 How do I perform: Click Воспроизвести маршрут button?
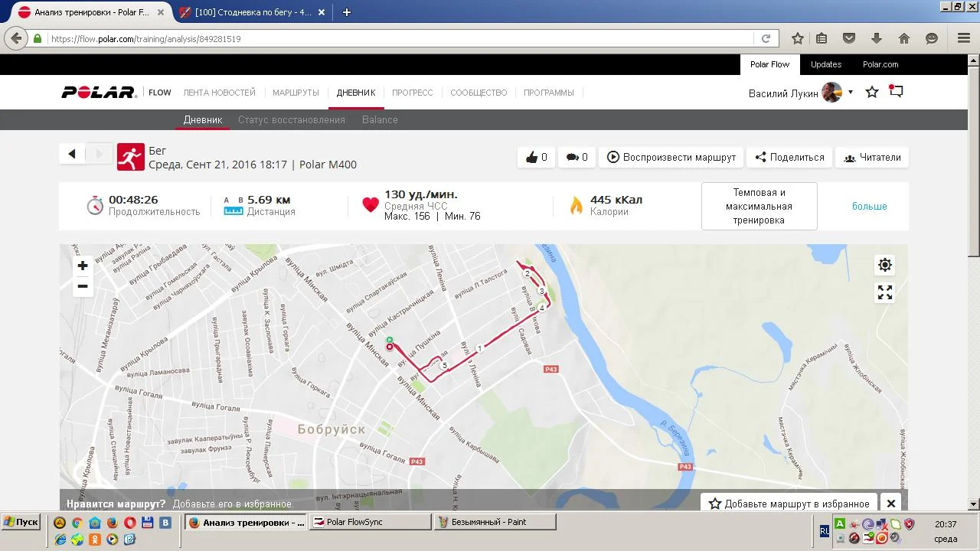671,157
